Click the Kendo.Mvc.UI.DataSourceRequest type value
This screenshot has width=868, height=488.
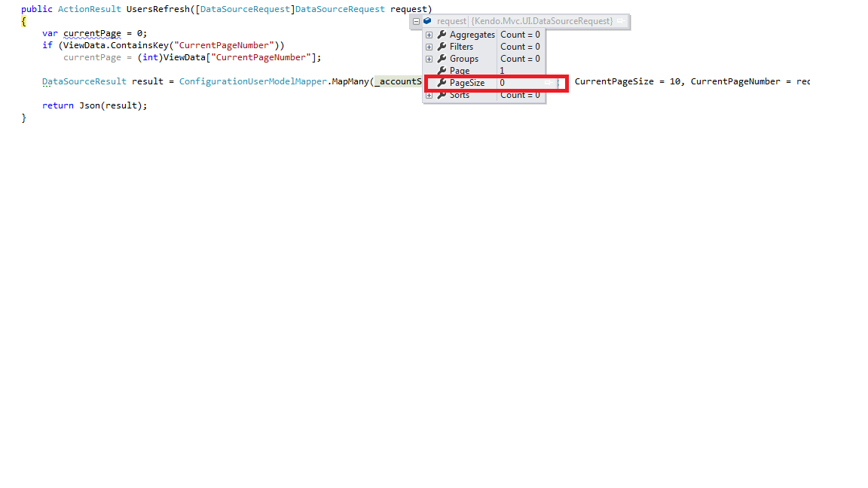pyautogui.click(x=542, y=21)
